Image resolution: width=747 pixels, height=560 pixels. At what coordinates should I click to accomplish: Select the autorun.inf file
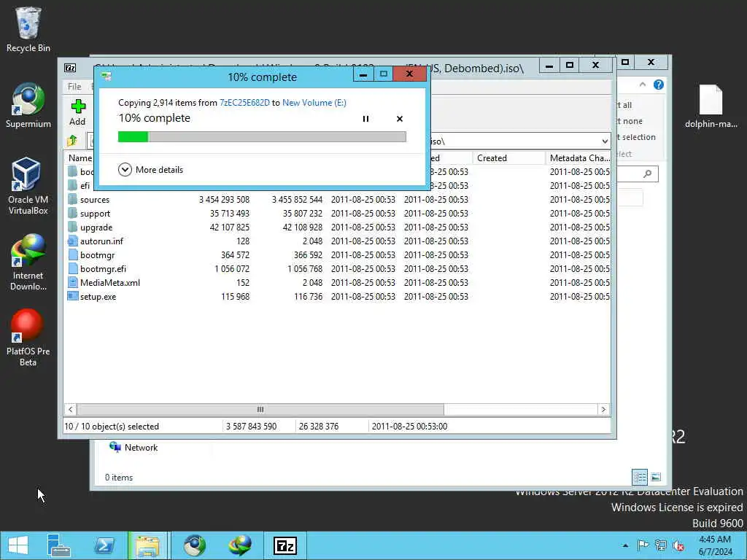[x=101, y=241]
